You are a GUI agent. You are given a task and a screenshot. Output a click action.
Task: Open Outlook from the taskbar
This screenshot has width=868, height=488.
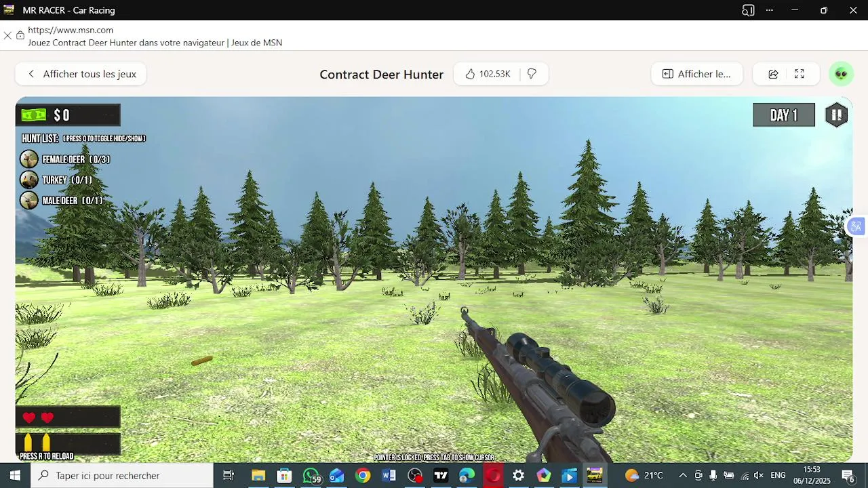[337, 476]
